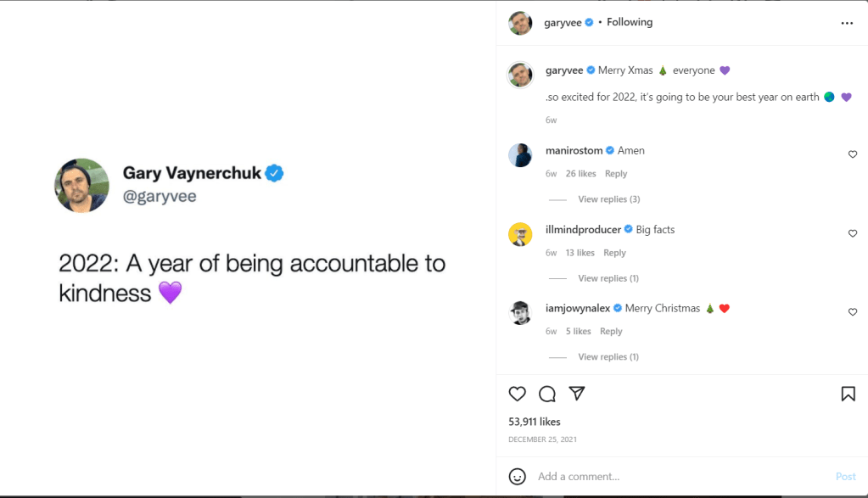The height and width of the screenshot is (498, 868).
Task: Click the Following status next to garyvee
Action: pos(630,21)
